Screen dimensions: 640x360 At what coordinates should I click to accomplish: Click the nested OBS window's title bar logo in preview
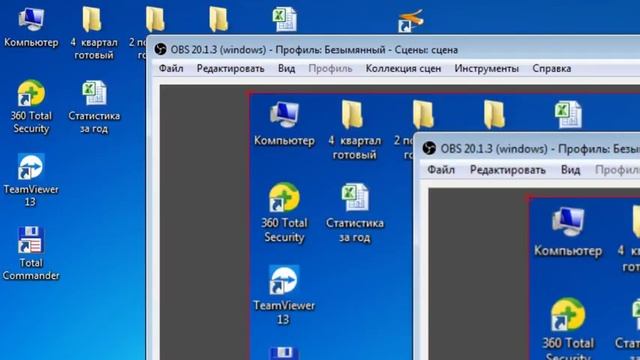[x=429, y=148]
